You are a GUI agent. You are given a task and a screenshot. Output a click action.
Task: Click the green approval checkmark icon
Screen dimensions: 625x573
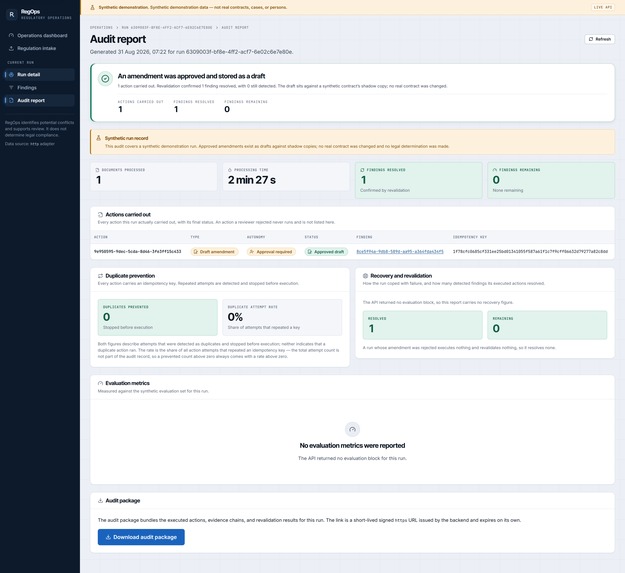pos(105,79)
